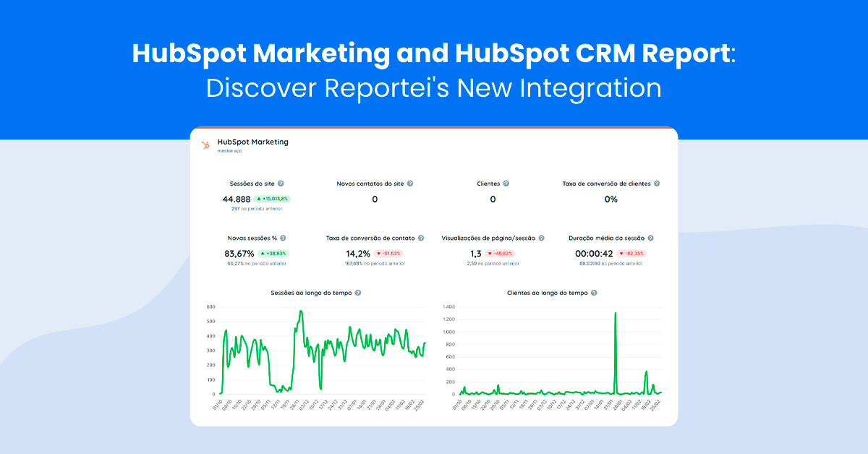Open help beside Novos contatos do site
The width and height of the screenshot is (868, 454).
(409, 183)
